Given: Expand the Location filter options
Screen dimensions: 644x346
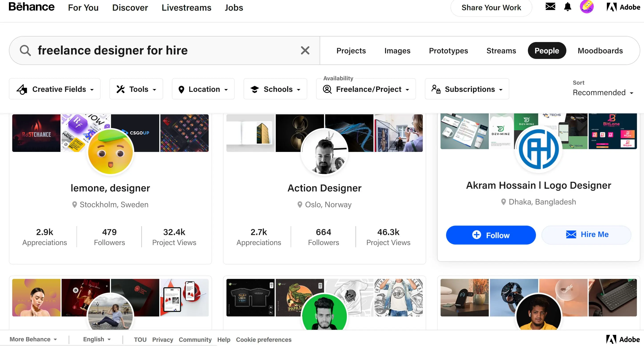Looking at the screenshot, I should 203,89.
